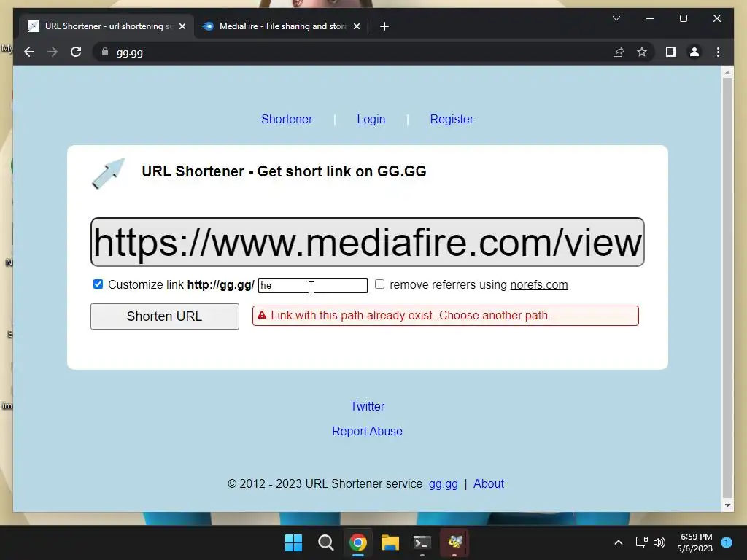Open a new browser tab
Screen dimensions: 747x560
[384, 26]
